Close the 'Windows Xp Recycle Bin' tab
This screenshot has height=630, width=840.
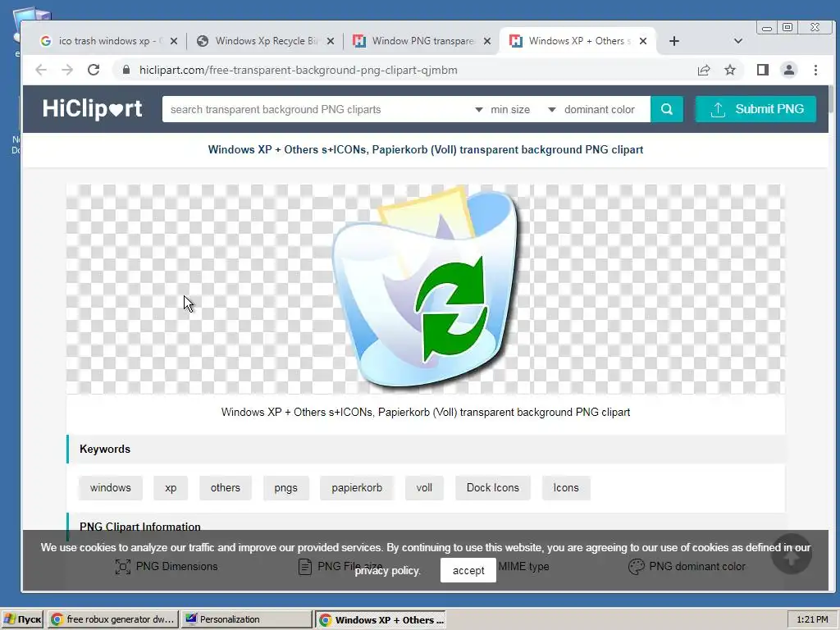[x=331, y=41]
